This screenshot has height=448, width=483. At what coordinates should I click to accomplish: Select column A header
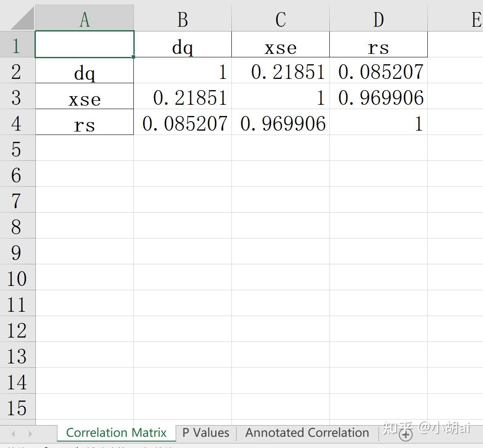tap(85, 18)
